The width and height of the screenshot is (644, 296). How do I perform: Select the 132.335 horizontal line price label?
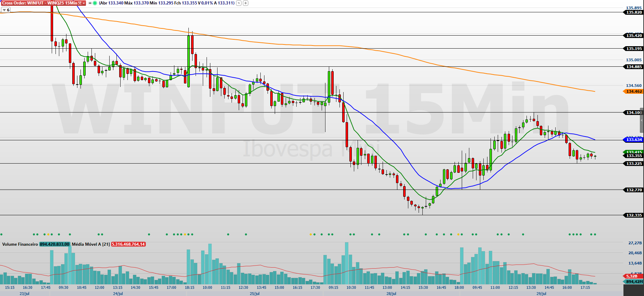pyautogui.click(x=633, y=215)
